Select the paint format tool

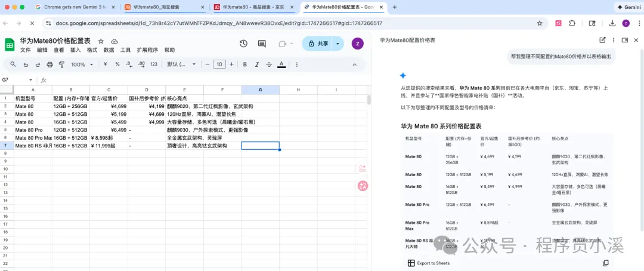click(62, 64)
